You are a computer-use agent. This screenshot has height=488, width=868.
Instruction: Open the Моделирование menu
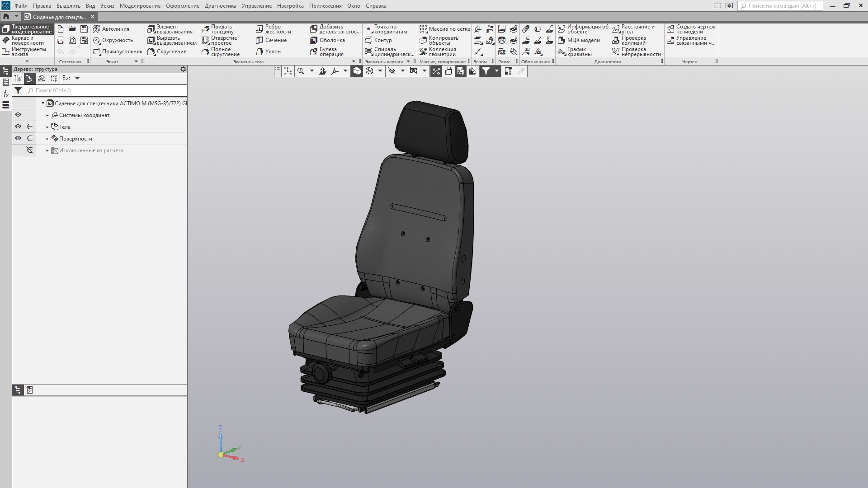[x=140, y=6]
